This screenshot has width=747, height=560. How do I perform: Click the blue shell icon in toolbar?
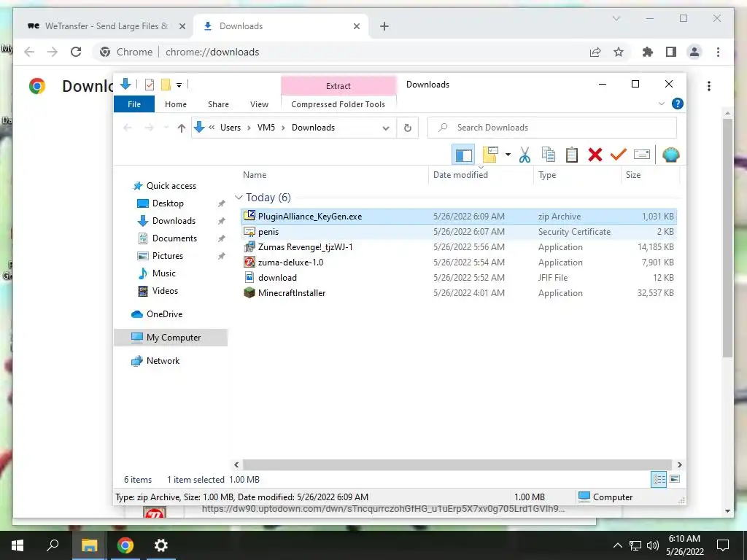[x=671, y=155]
